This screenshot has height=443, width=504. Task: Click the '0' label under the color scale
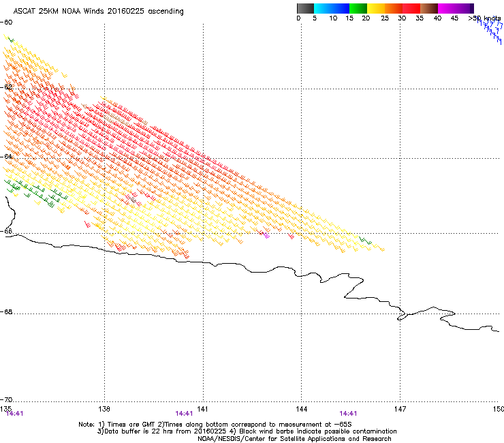coord(298,18)
